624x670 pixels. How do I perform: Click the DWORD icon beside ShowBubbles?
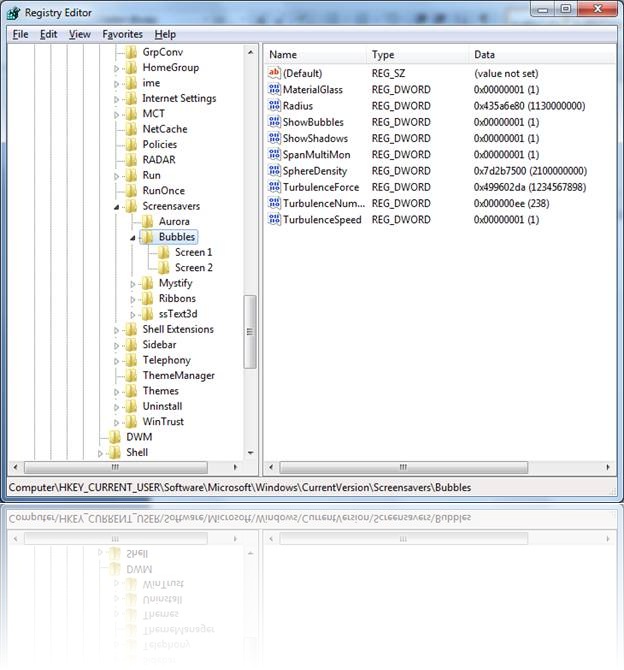(274, 122)
